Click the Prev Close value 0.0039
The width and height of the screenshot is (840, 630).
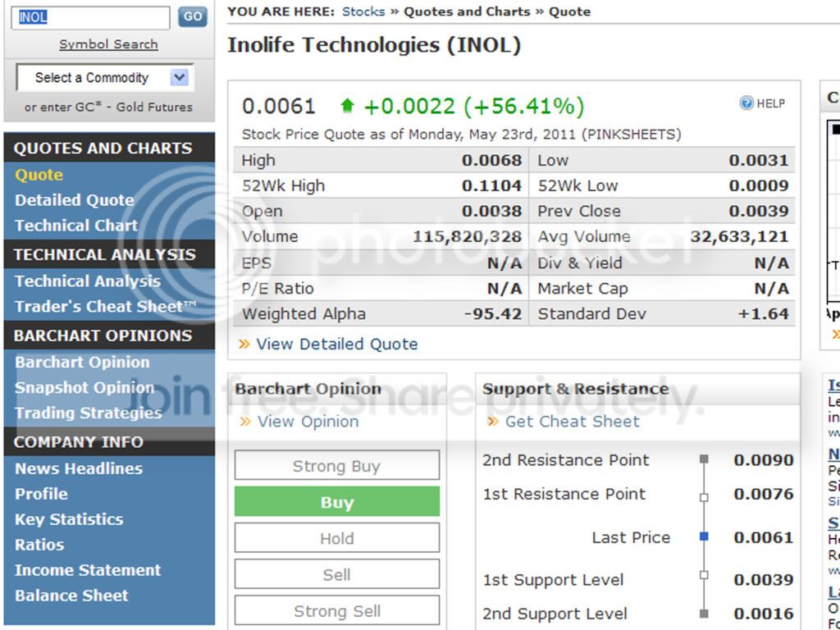(x=759, y=211)
